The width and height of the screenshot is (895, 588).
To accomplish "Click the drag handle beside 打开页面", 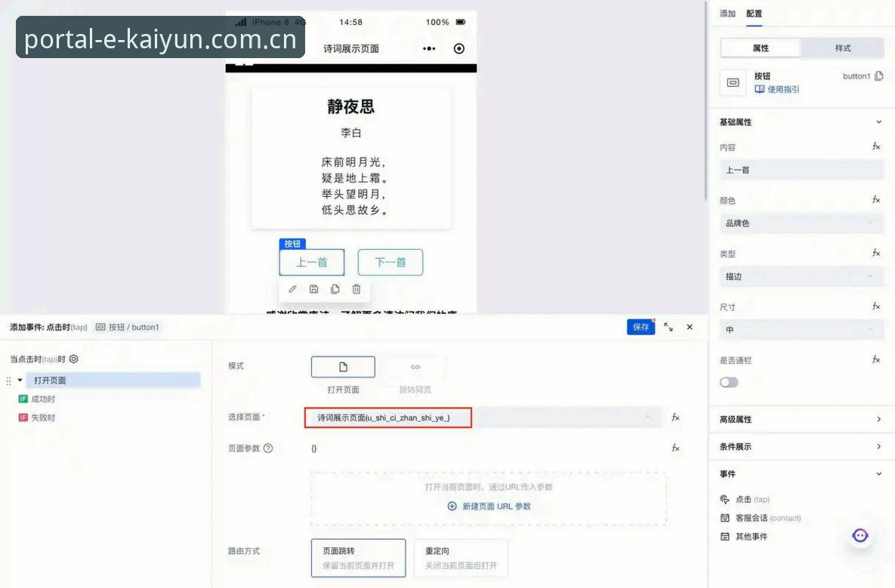I will (x=8, y=380).
